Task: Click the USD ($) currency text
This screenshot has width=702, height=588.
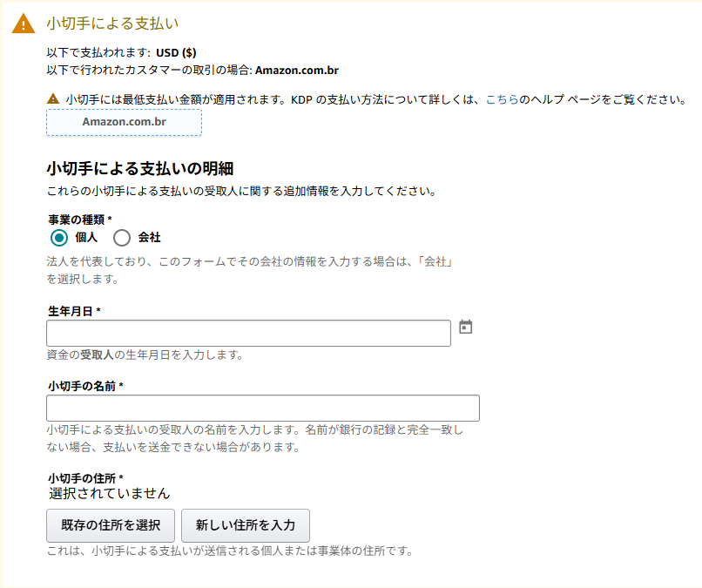Action: (x=176, y=53)
